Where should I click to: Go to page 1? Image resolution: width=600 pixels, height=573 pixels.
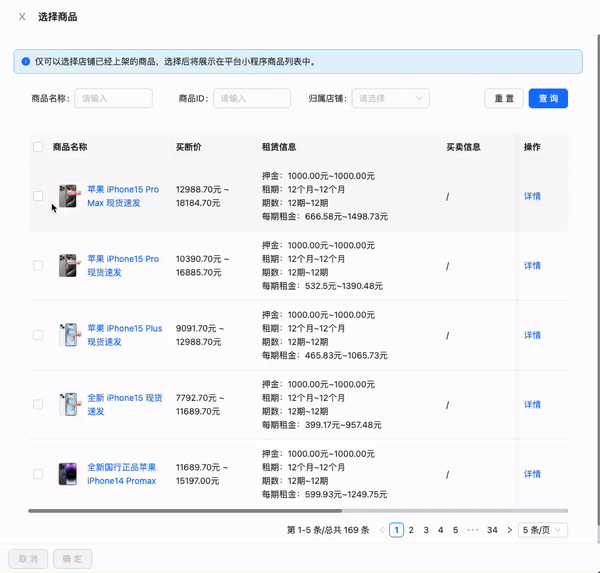pos(396,530)
